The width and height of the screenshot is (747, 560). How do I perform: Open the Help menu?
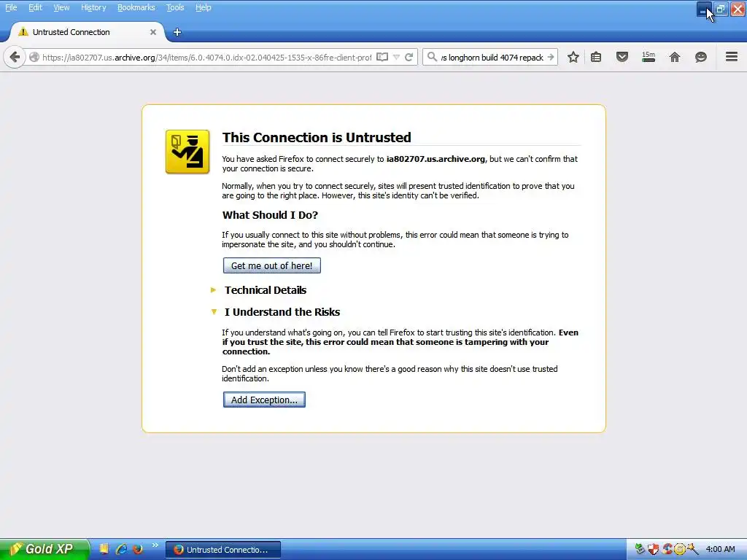point(204,7)
